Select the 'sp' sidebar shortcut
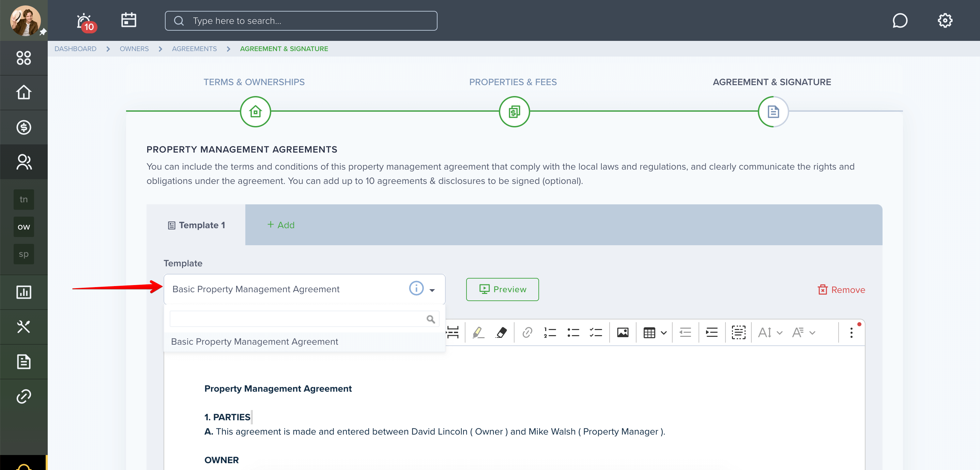980x470 pixels. tap(24, 254)
